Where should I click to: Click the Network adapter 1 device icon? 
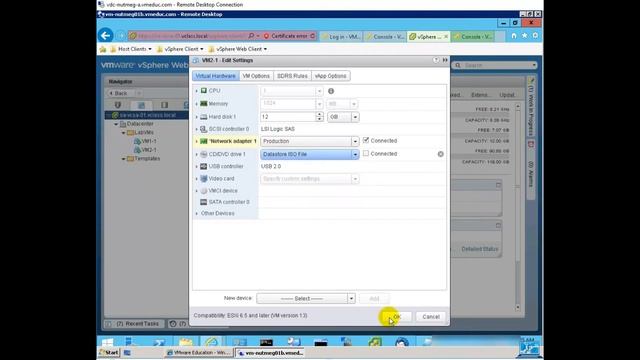click(204, 141)
